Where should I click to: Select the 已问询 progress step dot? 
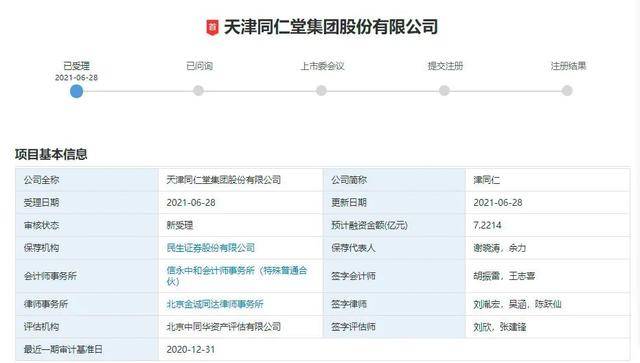point(198,90)
